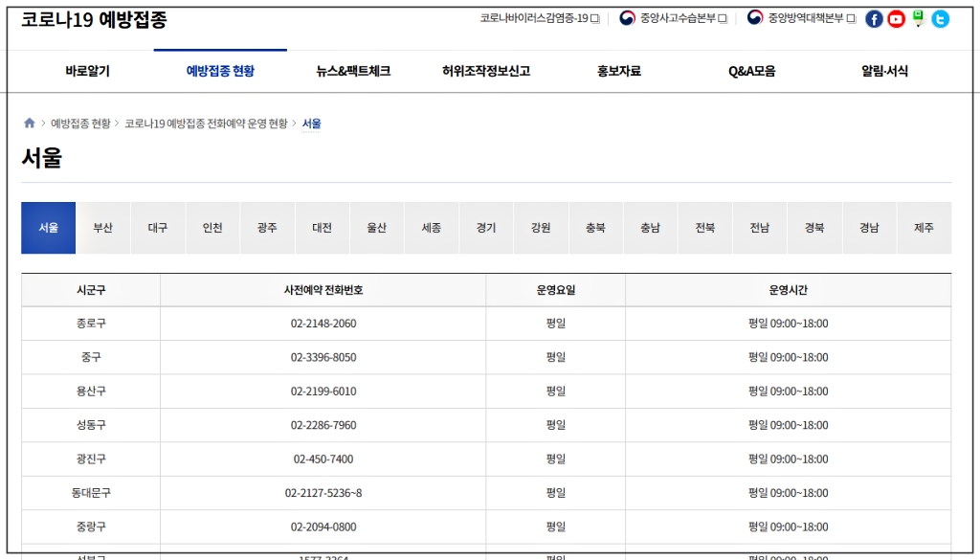Select the 경기 region tab
980x560 pixels.
pyautogui.click(x=485, y=228)
